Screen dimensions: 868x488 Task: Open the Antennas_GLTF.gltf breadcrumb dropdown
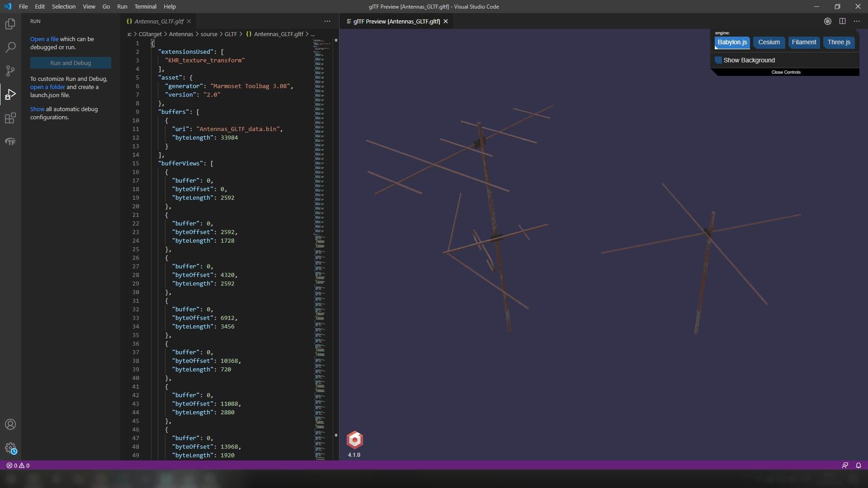click(x=275, y=34)
